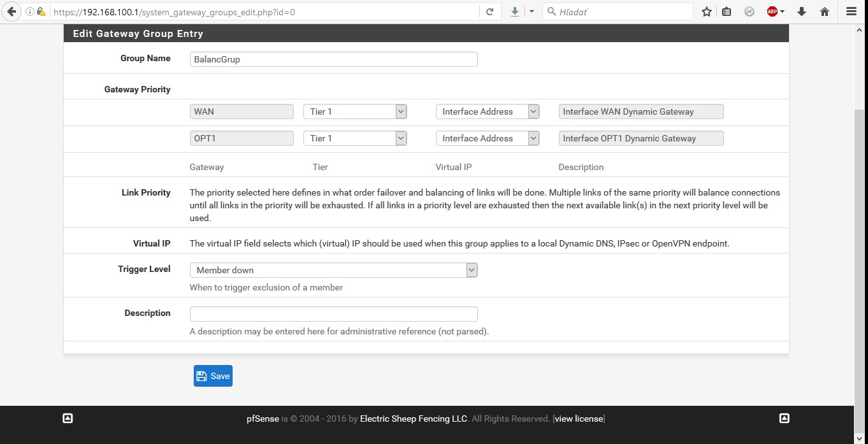868x444 pixels.
Task: Follow the Electric Sheep Fencing LLC link
Action: click(x=414, y=419)
